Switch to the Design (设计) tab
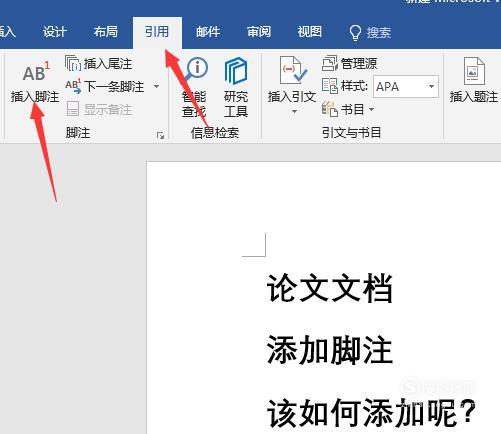Screen dimensions: 501x434 click(55, 32)
